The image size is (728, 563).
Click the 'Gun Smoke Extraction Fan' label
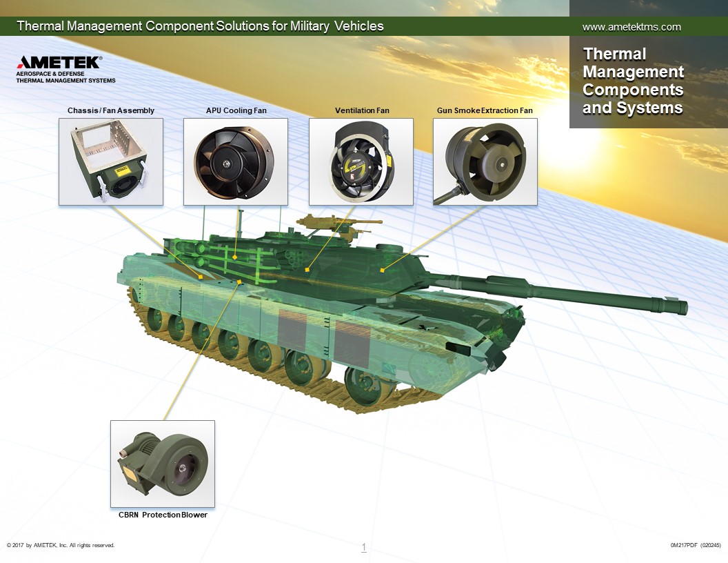pyautogui.click(x=485, y=110)
